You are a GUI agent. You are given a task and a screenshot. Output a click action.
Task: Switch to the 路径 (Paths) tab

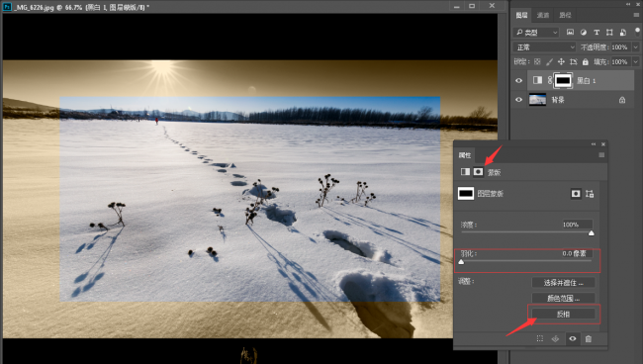coord(565,15)
